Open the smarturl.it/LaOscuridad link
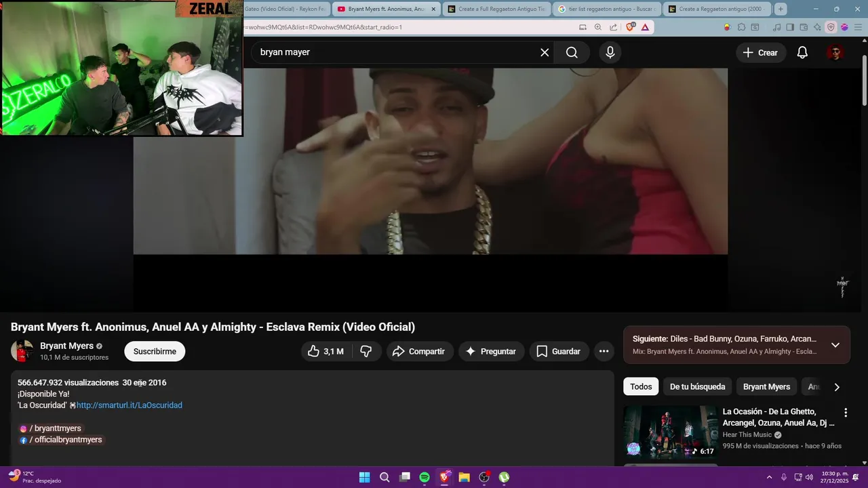The height and width of the screenshot is (488, 868). coord(129,405)
